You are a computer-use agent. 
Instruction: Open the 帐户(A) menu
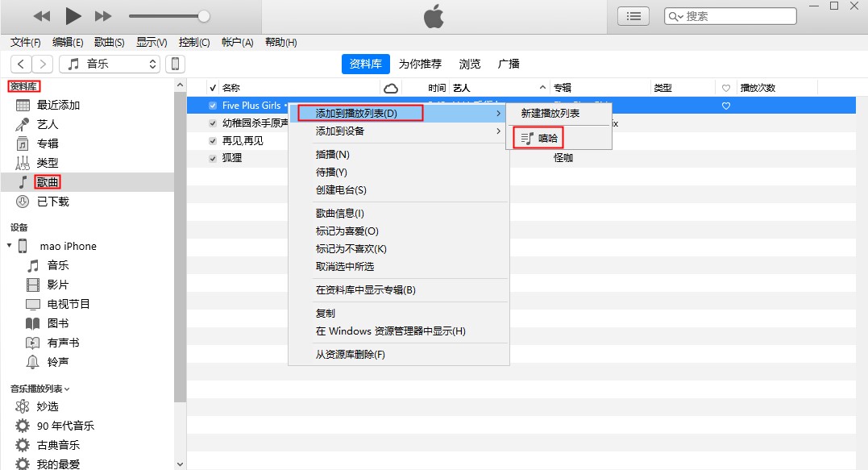coord(238,43)
